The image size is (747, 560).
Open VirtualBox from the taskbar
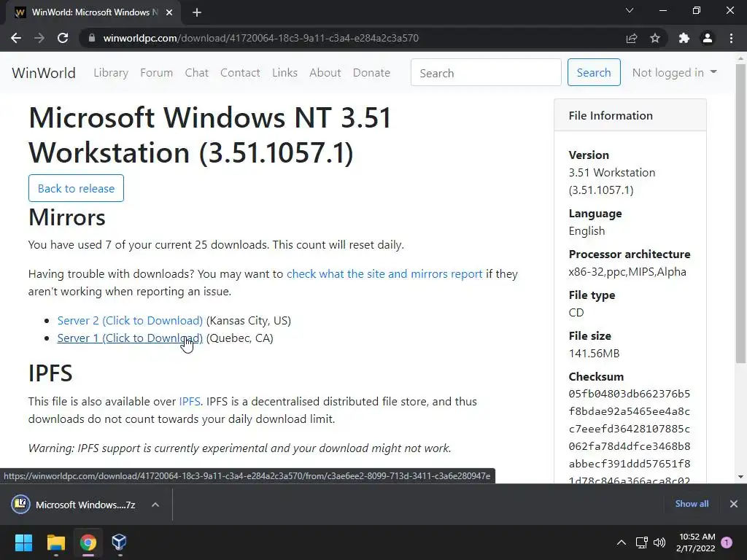120,542
